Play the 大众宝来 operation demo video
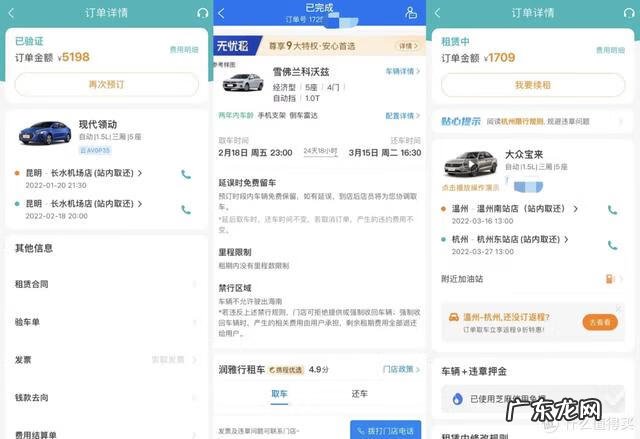640x439 pixels. [470, 164]
